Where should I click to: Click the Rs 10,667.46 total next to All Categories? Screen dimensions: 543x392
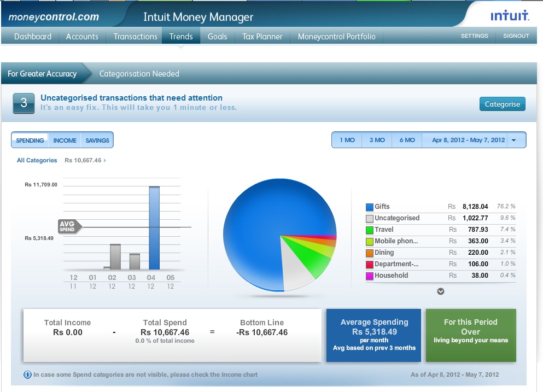click(83, 160)
